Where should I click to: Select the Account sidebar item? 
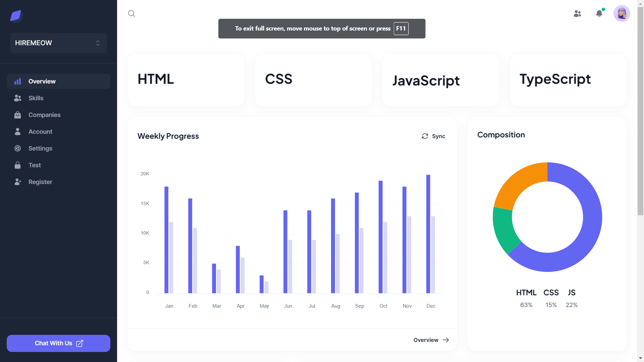(x=40, y=131)
